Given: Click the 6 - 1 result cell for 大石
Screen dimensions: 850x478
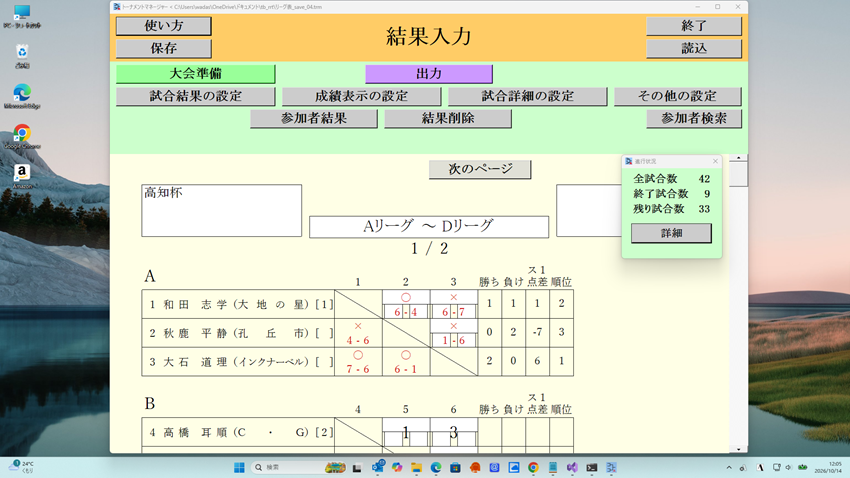Looking at the screenshot, I should [405, 361].
